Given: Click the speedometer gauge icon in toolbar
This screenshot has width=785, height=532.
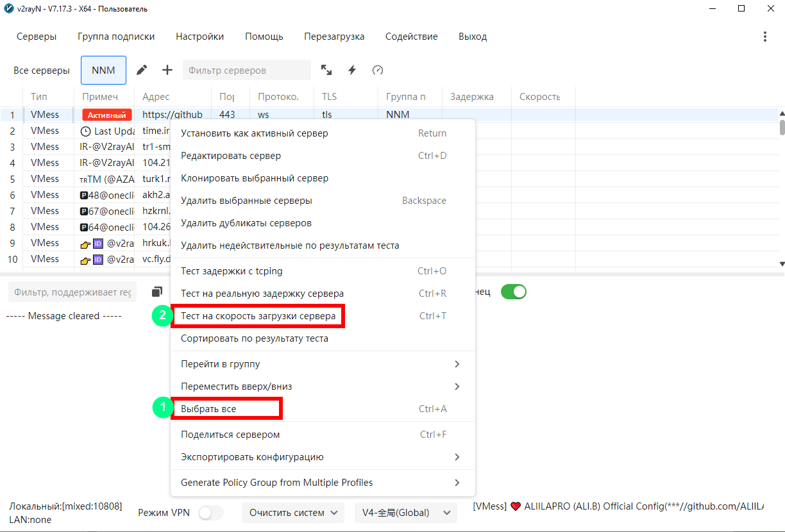Looking at the screenshot, I should click(378, 70).
